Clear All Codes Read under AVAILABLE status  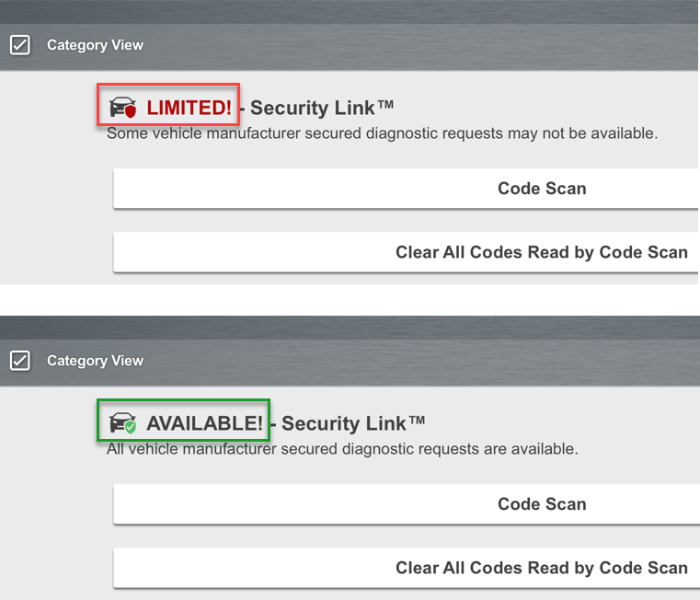coord(541,568)
